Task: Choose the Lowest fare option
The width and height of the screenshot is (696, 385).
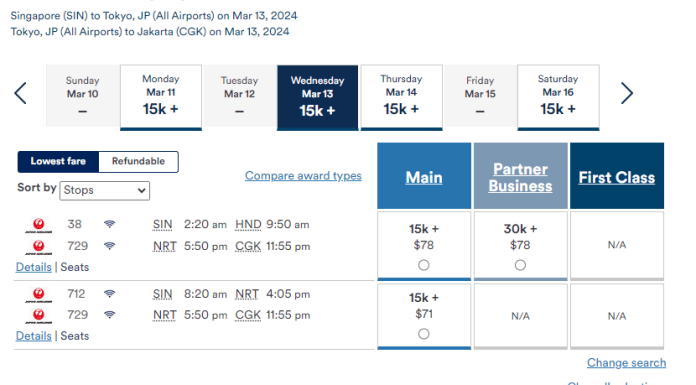Action: point(58,161)
